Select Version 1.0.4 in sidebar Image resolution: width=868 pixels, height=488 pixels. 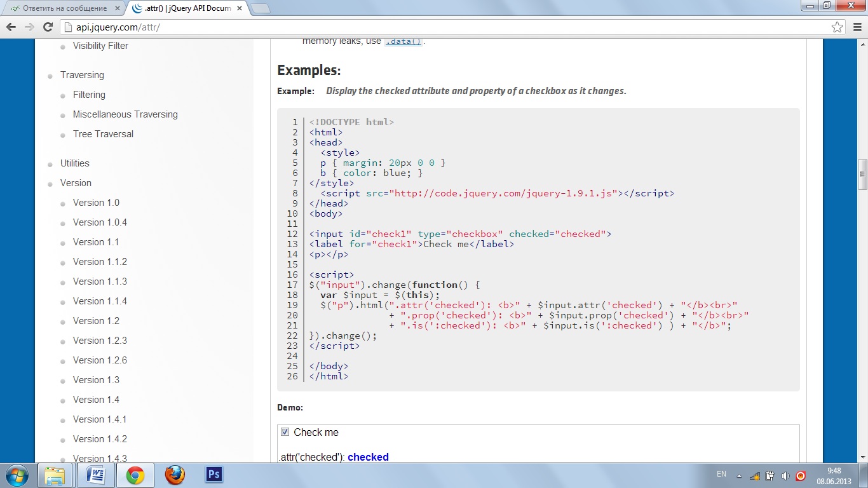(x=100, y=222)
